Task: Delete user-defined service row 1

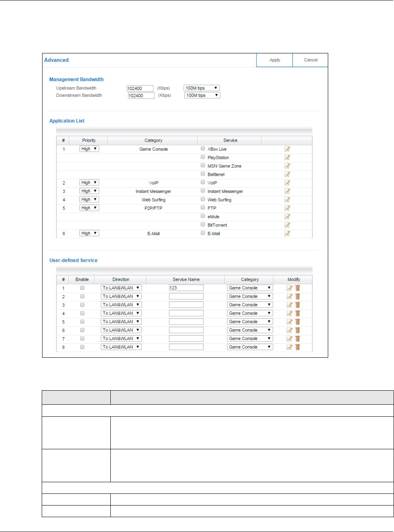Action: 298,288
